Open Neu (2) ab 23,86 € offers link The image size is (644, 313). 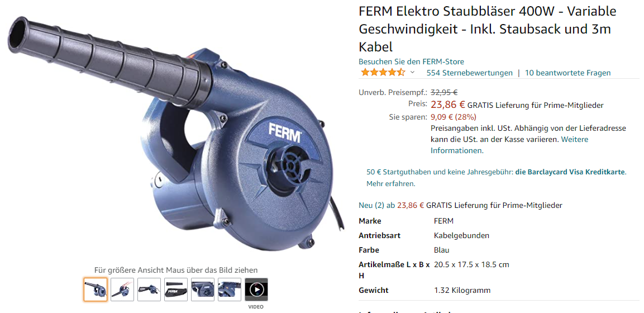392,205
